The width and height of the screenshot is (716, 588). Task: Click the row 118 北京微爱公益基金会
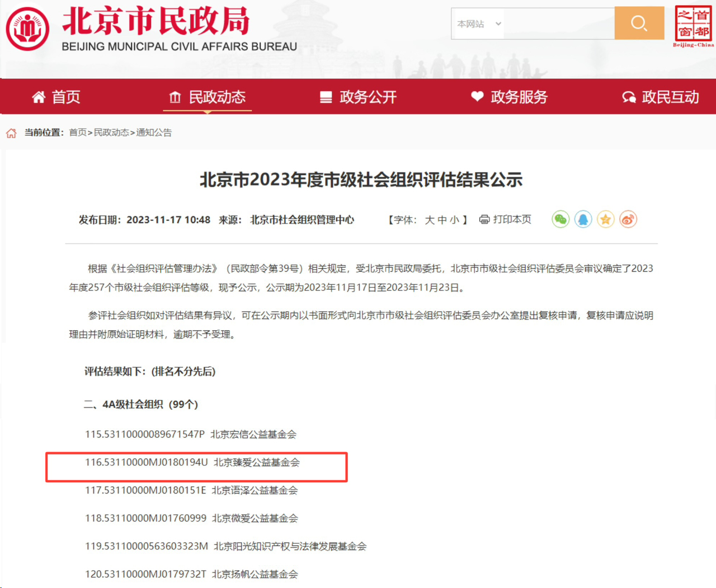point(191,518)
